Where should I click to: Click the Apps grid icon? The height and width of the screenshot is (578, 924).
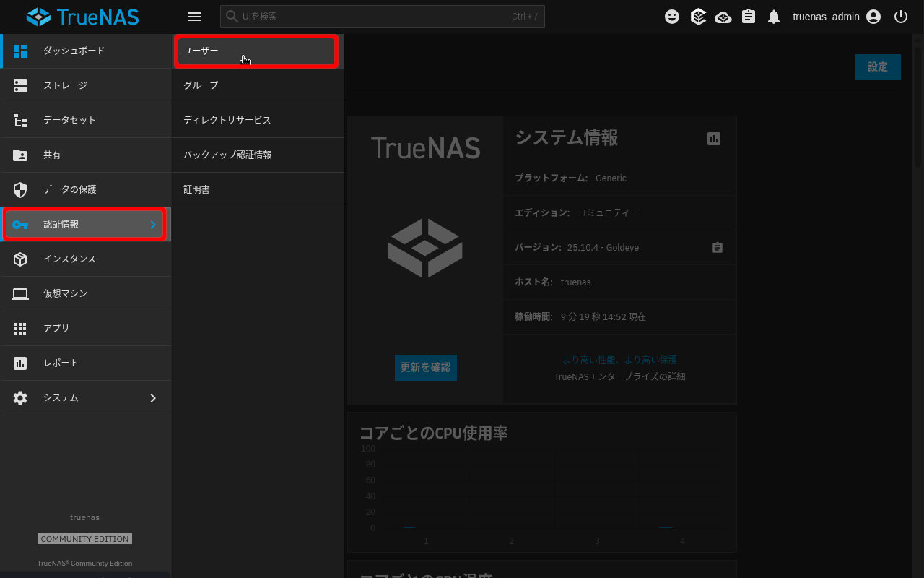(x=20, y=328)
